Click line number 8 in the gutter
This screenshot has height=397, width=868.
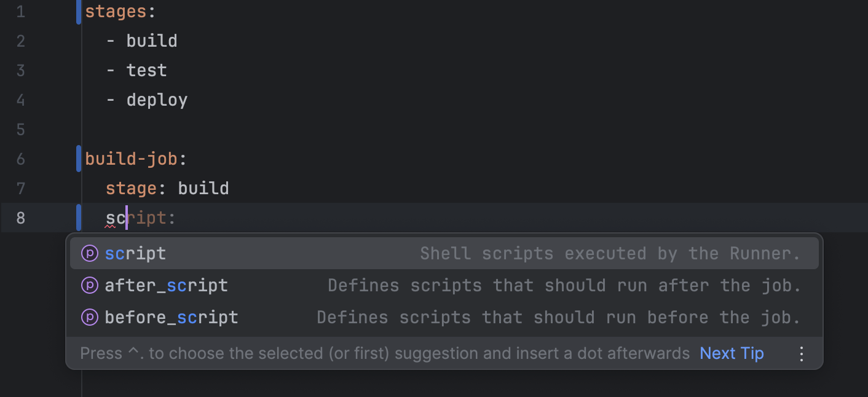[x=20, y=218]
